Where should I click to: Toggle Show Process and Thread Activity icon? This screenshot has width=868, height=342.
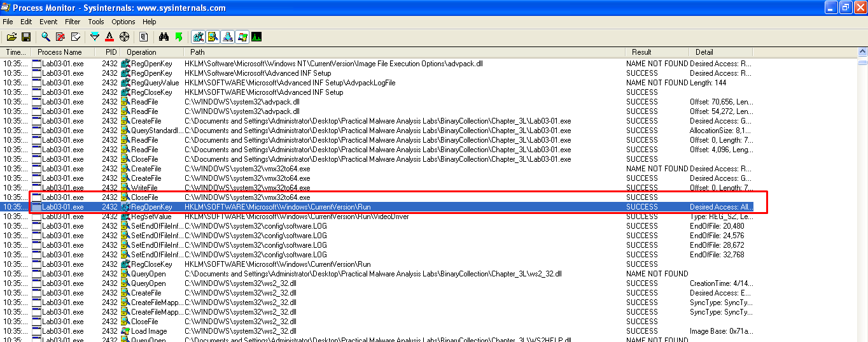point(242,37)
